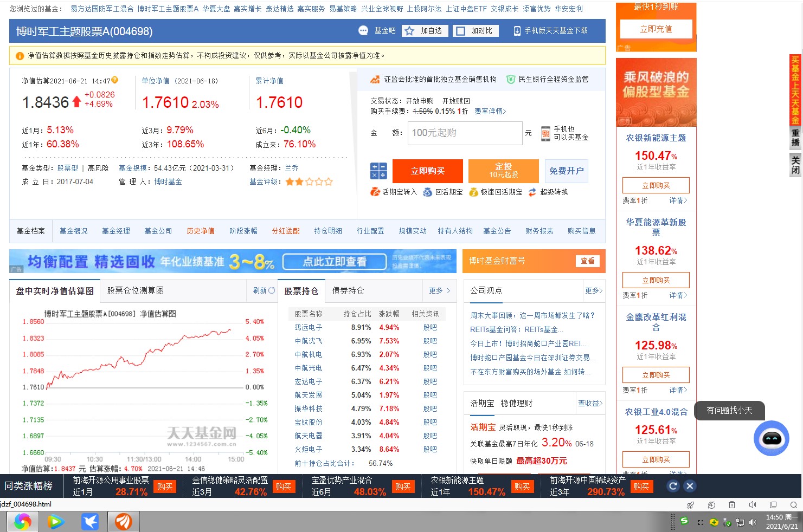Open the 分红送配 tab
The width and height of the screenshot is (803, 532).
click(x=286, y=231)
